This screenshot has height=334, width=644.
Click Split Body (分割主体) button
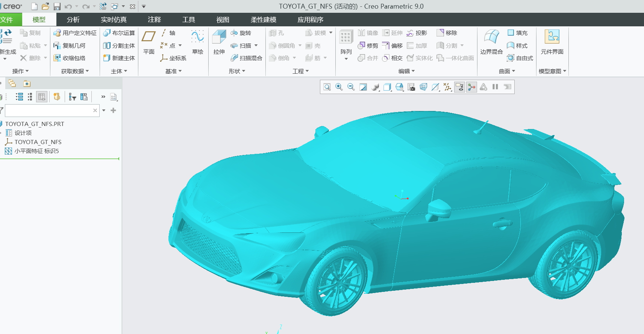119,46
